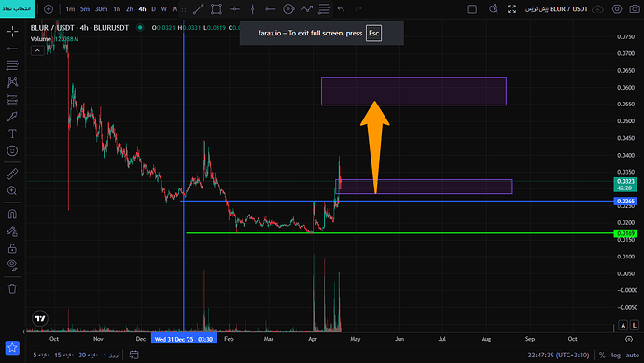This screenshot has height=363, width=644.
Task: Click the Volume indicator label
Action: [40, 39]
